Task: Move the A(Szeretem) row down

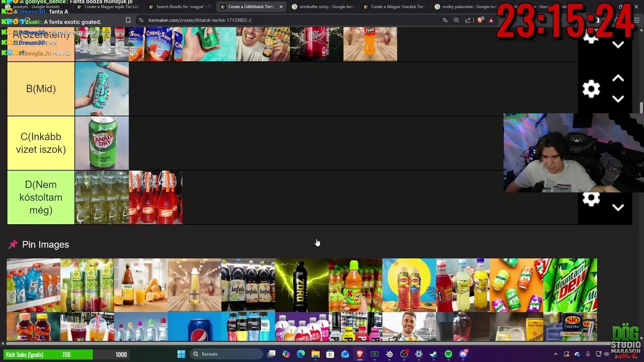Action: coord(618,44)
